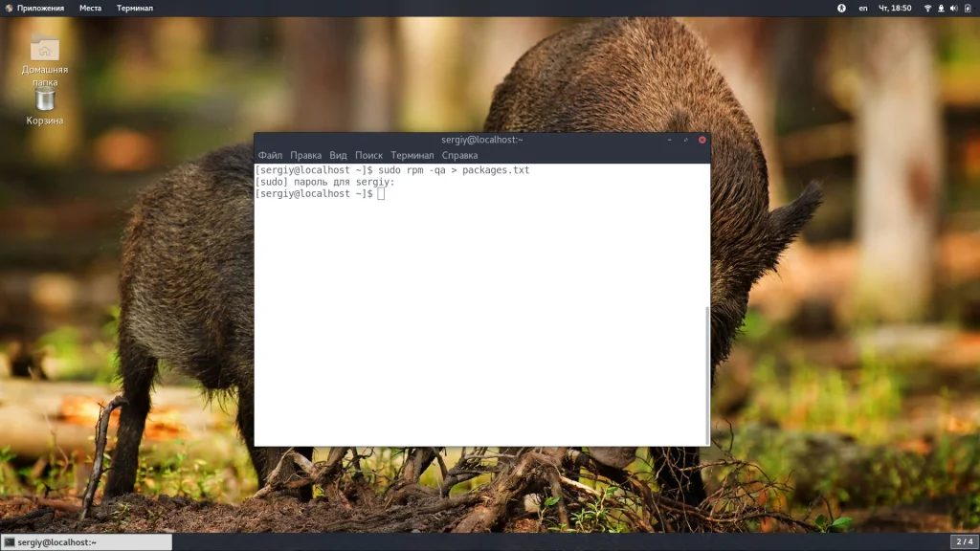
Task: Click the battery power icon
Action: pos(968,8)
